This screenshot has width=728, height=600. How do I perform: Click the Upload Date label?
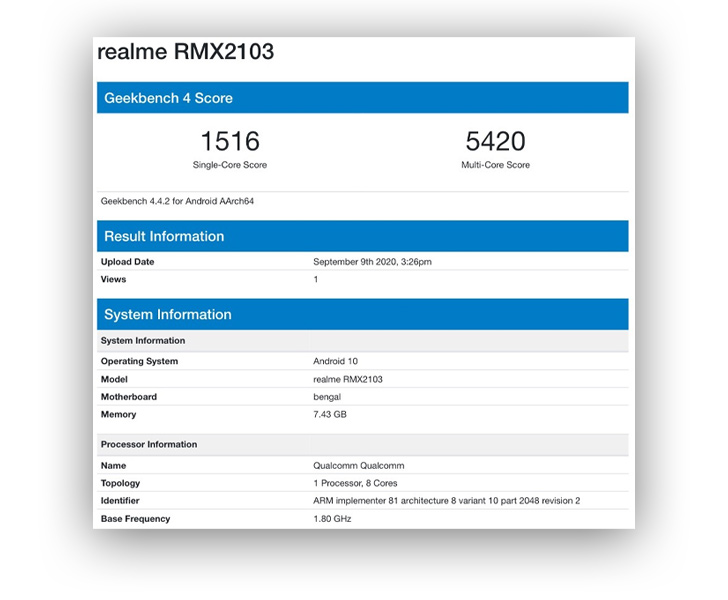pos(127,261)
